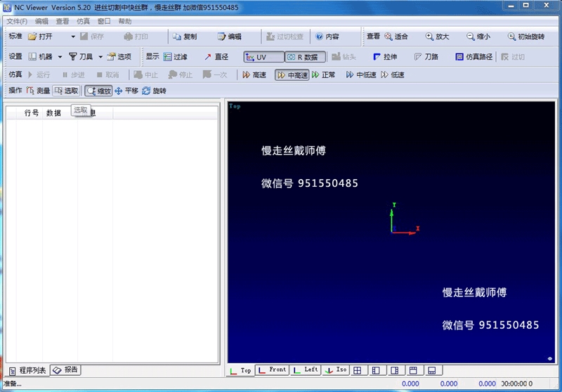562x392 pixels.
Task: Switch to the Iso view tab
Action: point(336,370)
